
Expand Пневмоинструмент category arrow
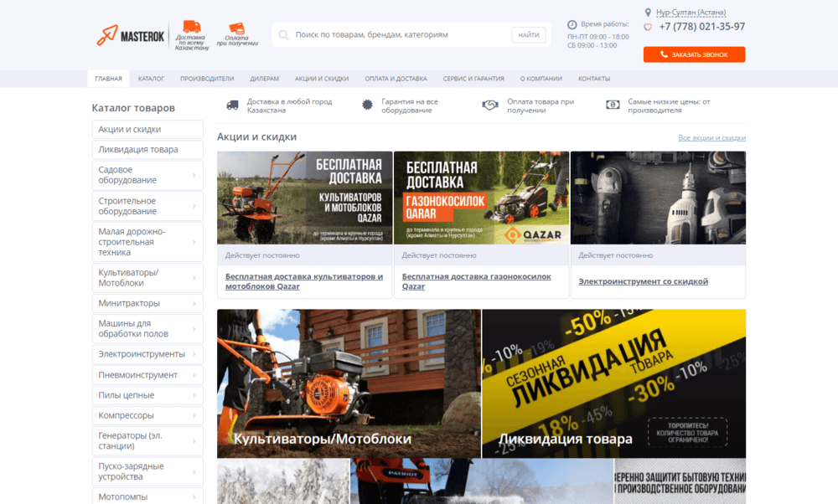(x=194, y=375)
